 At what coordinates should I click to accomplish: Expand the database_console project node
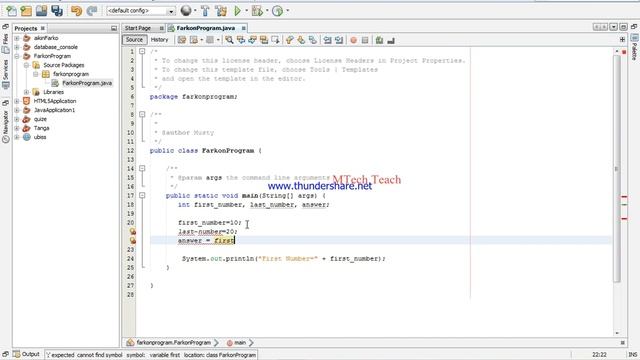click(17, 47)
